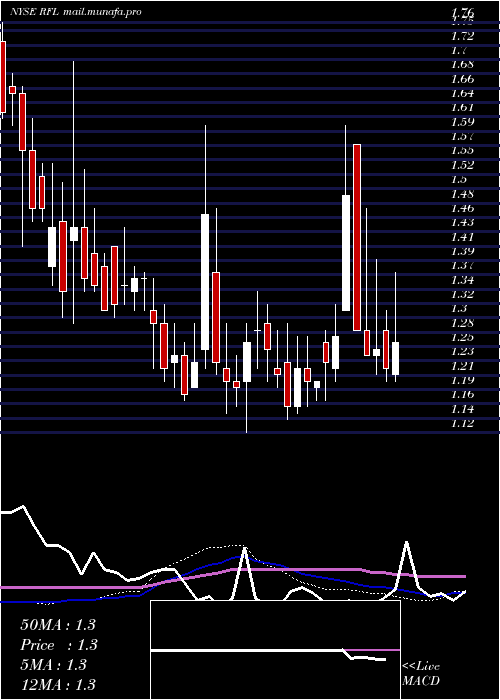Click the 1.19 price label
The image size is (500, 700).
(x=462, y=380)
